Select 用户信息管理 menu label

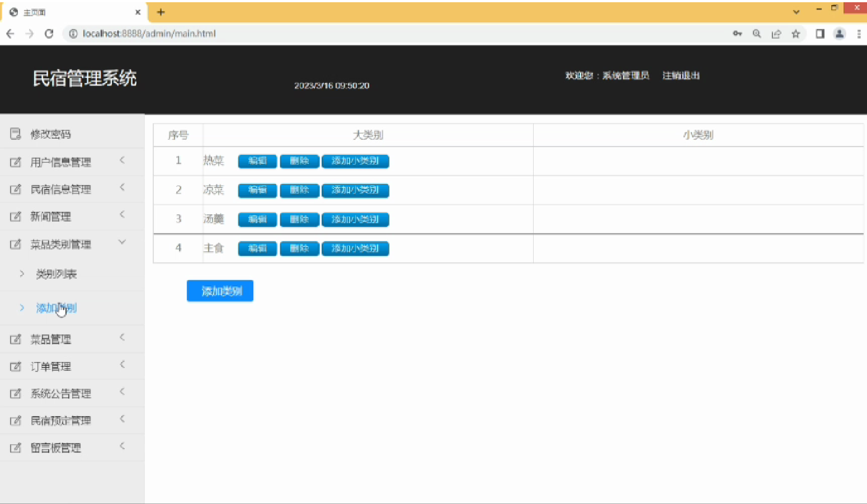(60, 162)
